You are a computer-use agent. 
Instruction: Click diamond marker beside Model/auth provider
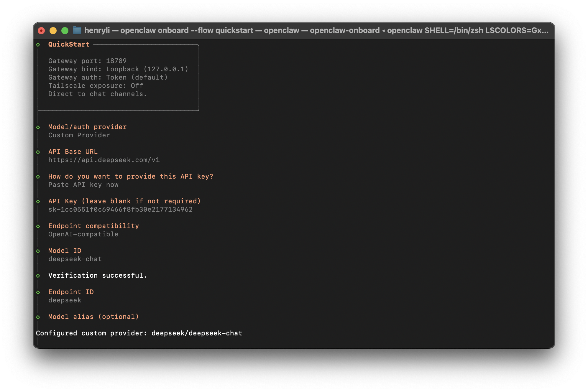pyautogui.click(x=38, y=127)
